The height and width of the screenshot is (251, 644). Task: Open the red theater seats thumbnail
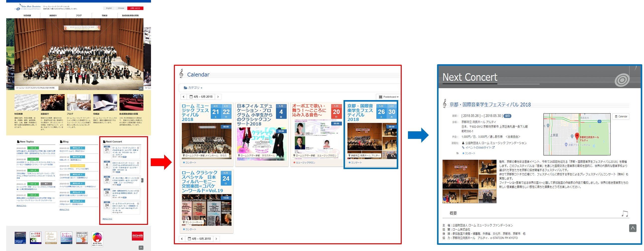131,102
